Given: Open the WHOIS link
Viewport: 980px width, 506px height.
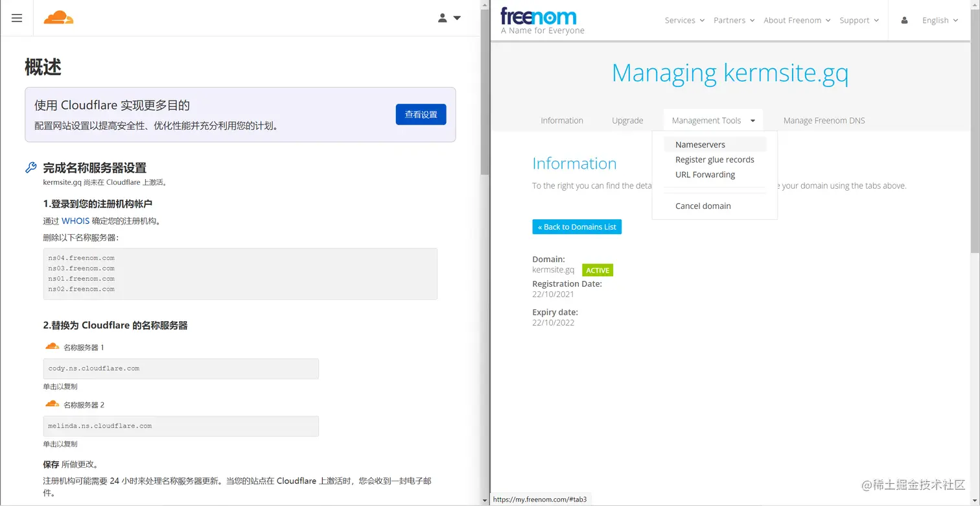Looking at the screenshot, I should (76, 221).
